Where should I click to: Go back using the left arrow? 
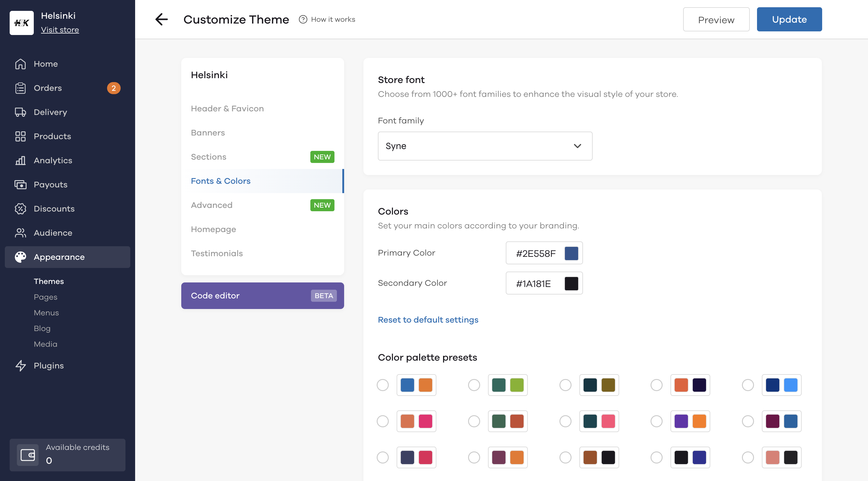click(161, 19)
